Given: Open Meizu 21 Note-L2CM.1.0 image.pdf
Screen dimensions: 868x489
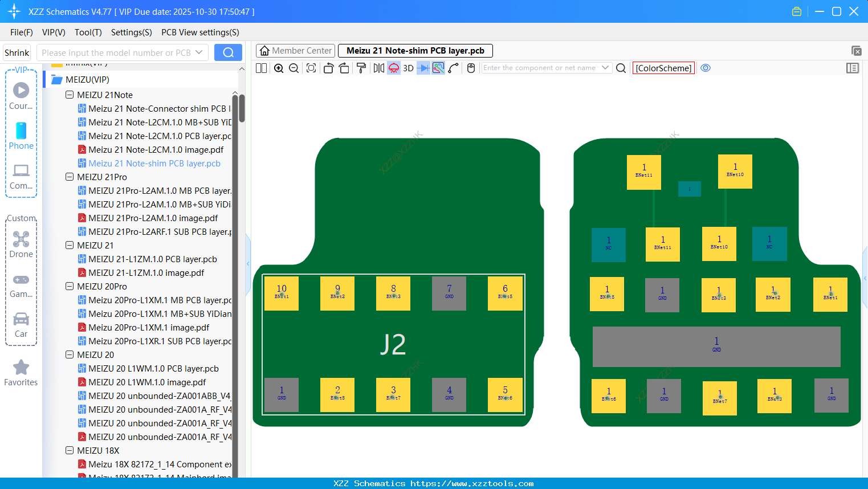Looking at the screenshot, I should pos(150,150).
